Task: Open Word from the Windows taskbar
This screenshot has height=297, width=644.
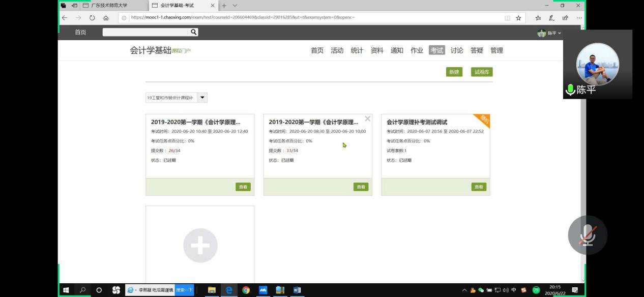Action: click(x=297, y=290)
